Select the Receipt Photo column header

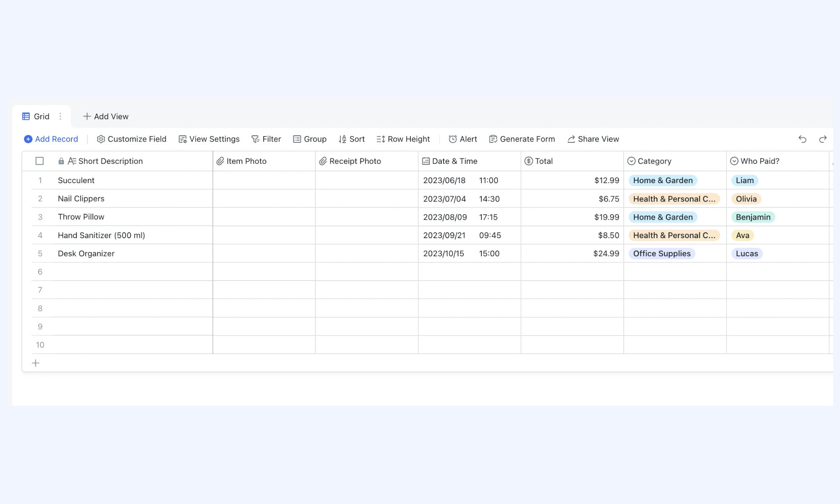tap(367, 161)
